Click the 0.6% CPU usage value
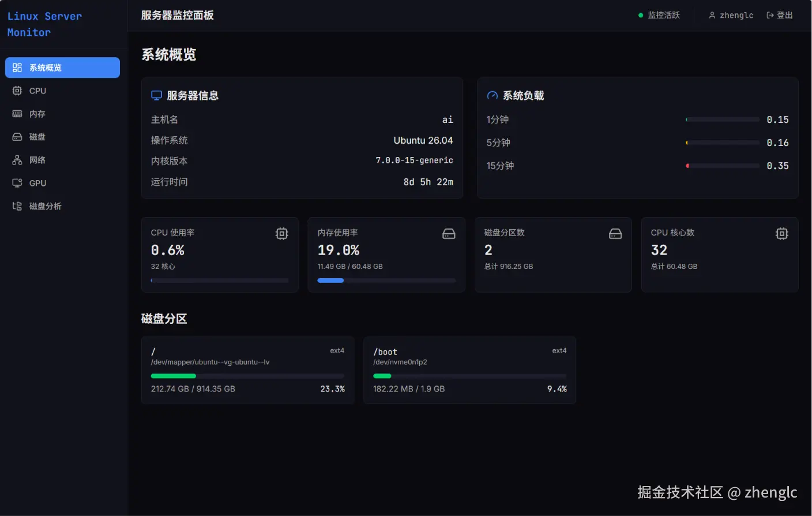The height and width of the screenshot is (516, 812). click(x=168, y=250)
